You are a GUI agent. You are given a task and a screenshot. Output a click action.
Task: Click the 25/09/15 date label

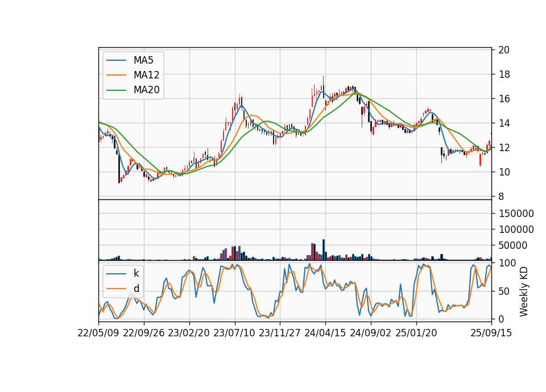(491, 333)
